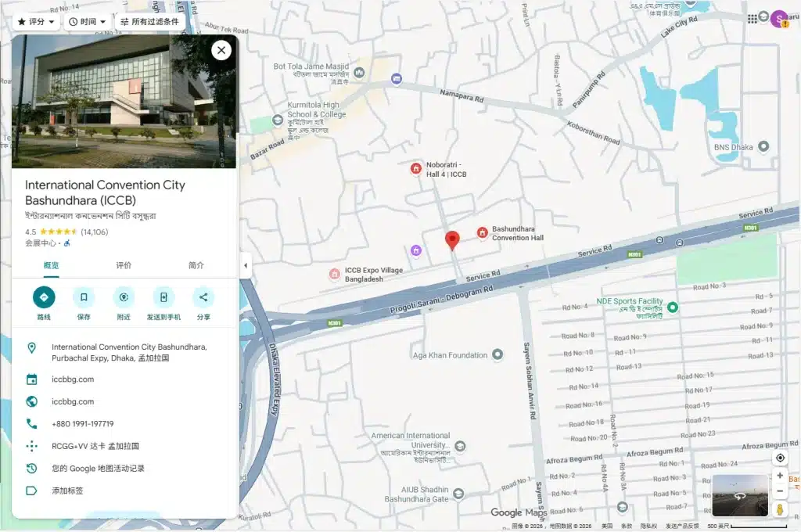
Task: Show your location button
Action: point(780,458)
